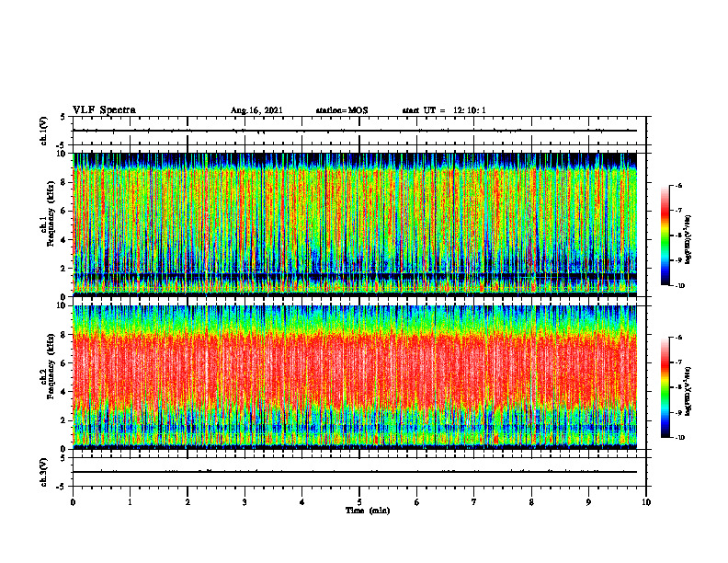Image resolution: width=728 pixels, height=563 pixels.
Task: Click the ch.1 spectrogram color scale bar
Action: pyautogui.click(x=665, y=236)
